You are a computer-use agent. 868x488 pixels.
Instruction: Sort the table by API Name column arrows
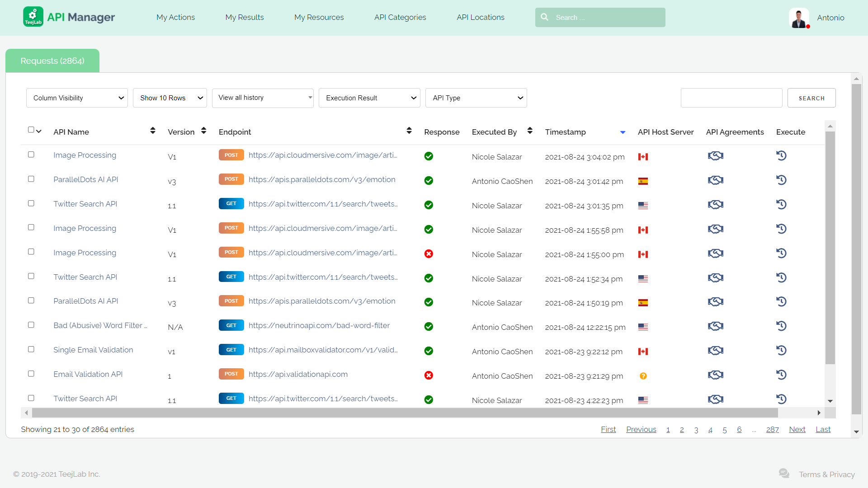click(153, 131)
